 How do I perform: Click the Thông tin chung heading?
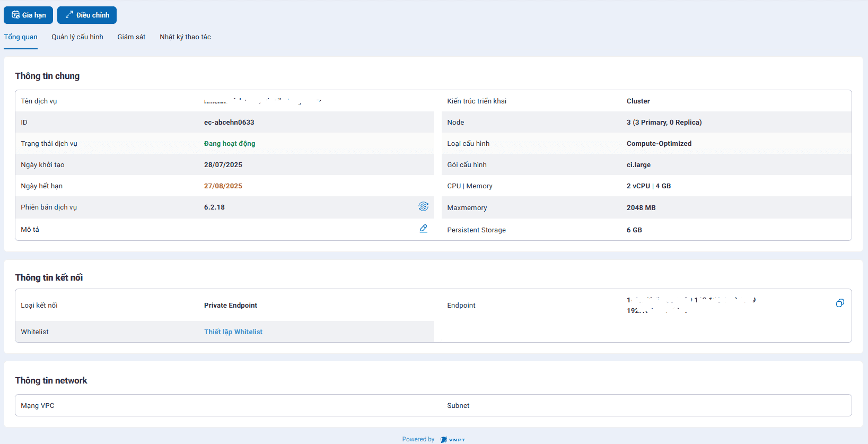[47, 76]
